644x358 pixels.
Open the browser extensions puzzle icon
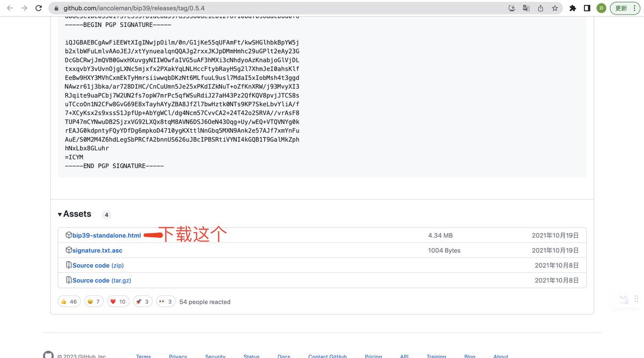(573, 8)
